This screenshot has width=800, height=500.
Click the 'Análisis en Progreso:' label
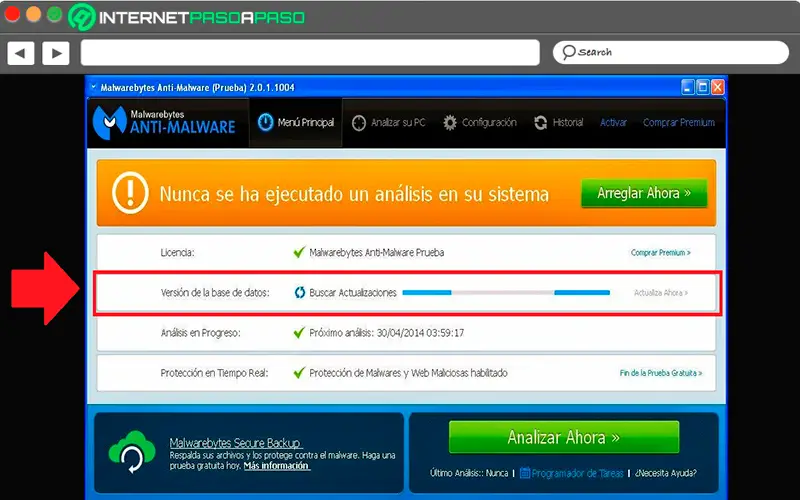tap(201, 333)
